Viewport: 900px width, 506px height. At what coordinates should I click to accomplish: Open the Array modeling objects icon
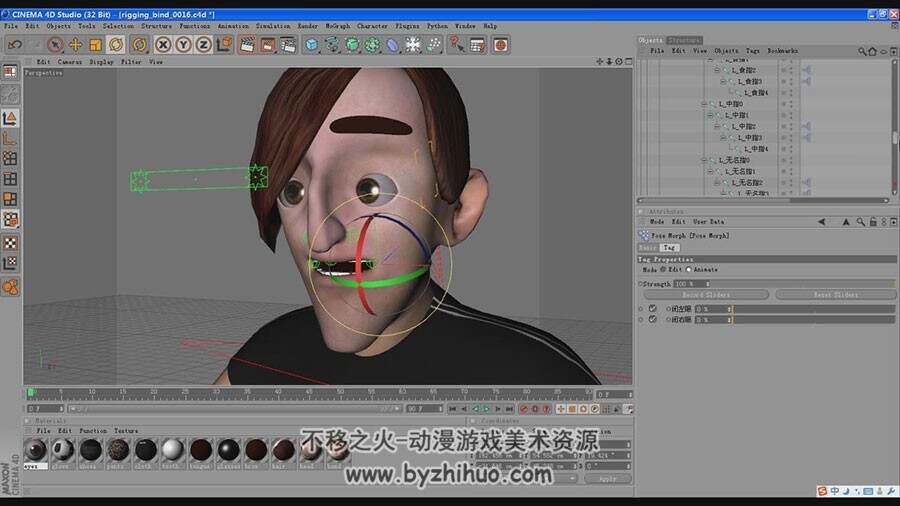pos(373,44)
